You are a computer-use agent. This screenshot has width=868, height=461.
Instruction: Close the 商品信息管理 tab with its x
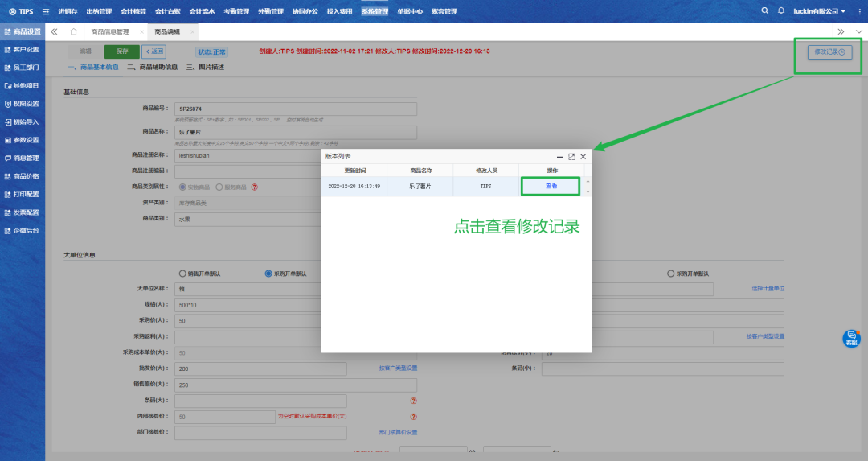pos(141,31)
